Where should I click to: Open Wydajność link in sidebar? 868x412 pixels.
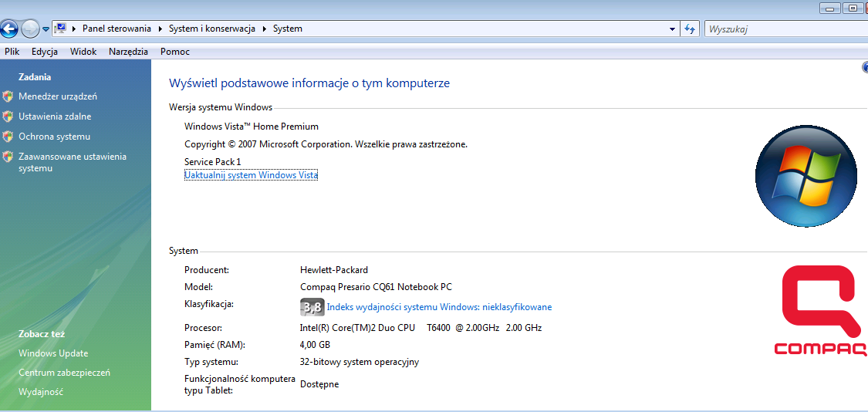coord(40,392)
